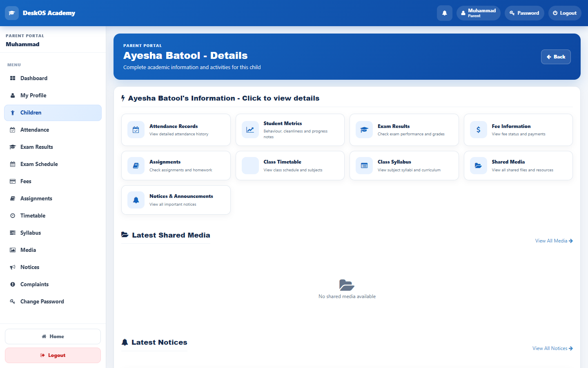Open Change Password in the sidebar
Screen dimensions: 588x368
[x=53, y=301]
